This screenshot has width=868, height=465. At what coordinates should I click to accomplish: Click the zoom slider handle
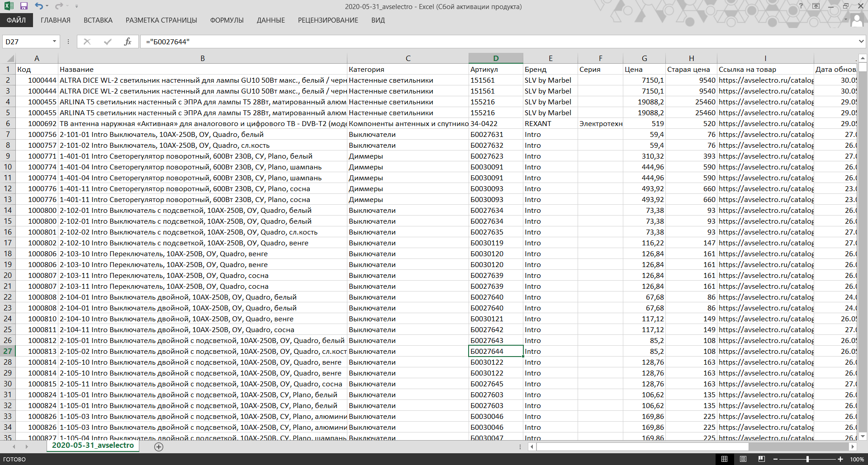807,459
